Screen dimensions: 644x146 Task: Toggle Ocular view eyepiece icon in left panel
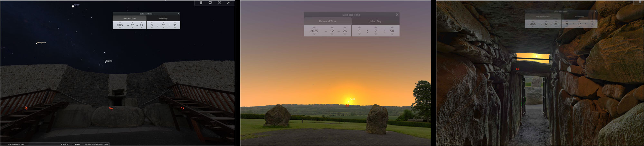pos(201,3)
